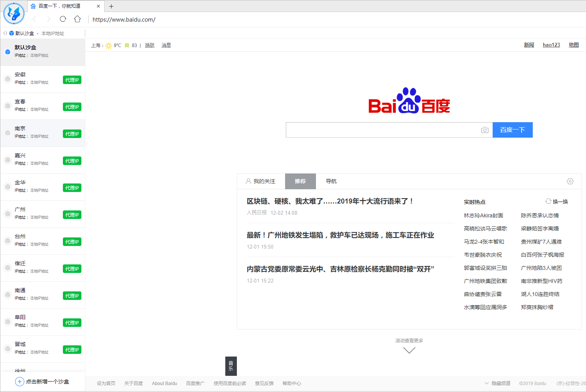586x392 pixels.
Task: Click 代理IP button for 广州
Action: click(x=72, y=215)
